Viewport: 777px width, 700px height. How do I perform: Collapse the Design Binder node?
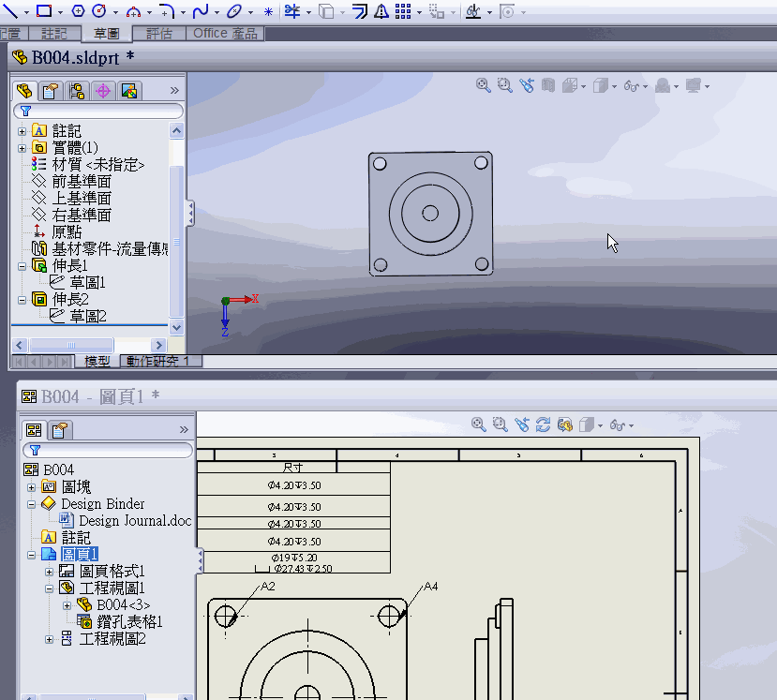point(31,504)
